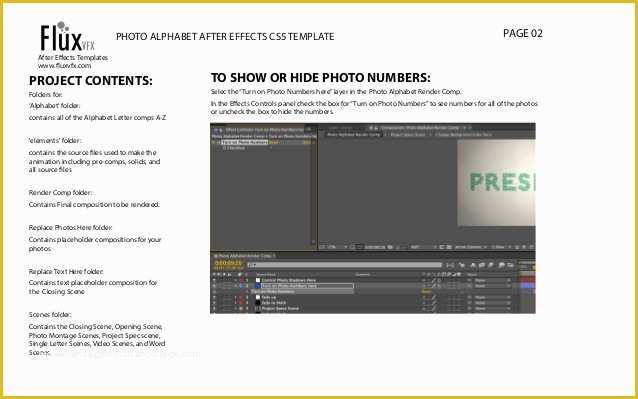Select layer Control Photo Shadows Here
Viewport: 638px width, 399px height.
point(288,280)
